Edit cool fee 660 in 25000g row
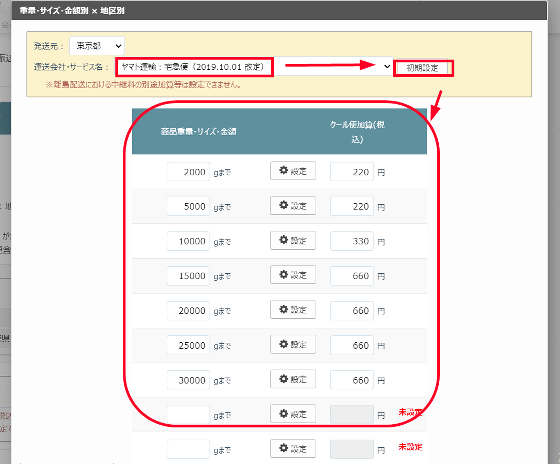The width and height of the screenshot is (560, 464). [352, 345]
